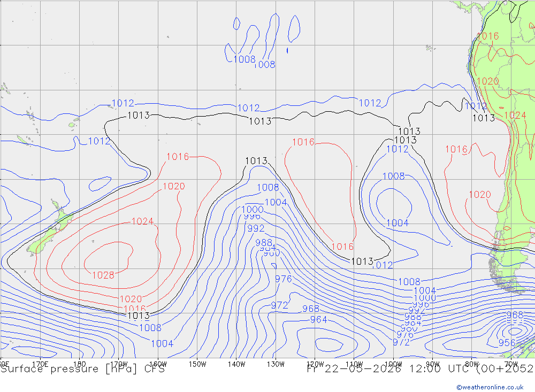Click the 110W longitude axis label
Screen dimensions: 535x392
(354, 364)
